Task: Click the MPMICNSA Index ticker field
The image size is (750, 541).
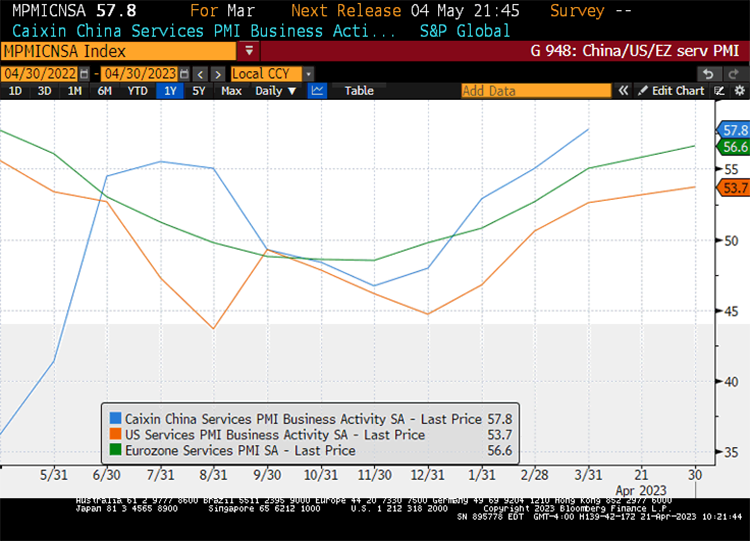Action: [119, 51]
